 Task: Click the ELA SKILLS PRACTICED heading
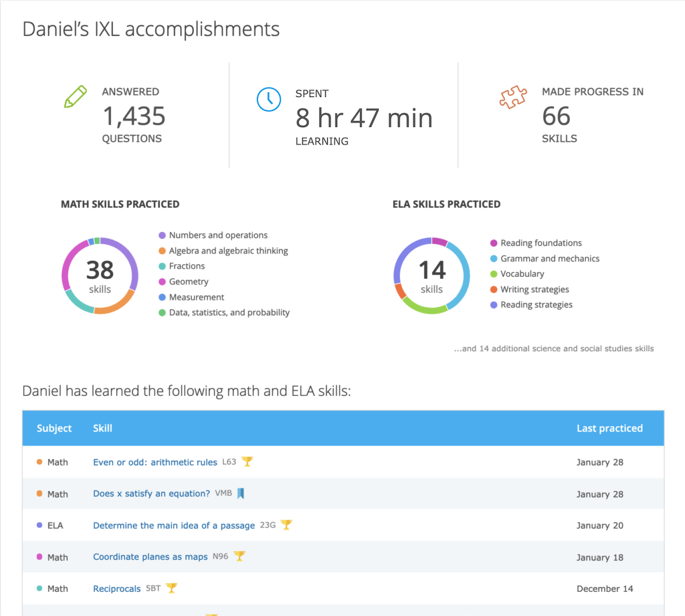(446, 205)
